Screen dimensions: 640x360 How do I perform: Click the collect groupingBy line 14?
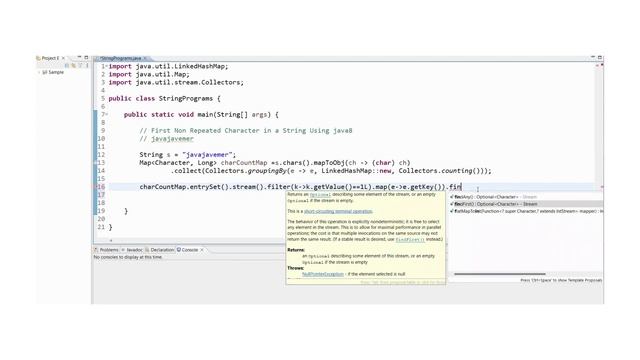point(331,171)
